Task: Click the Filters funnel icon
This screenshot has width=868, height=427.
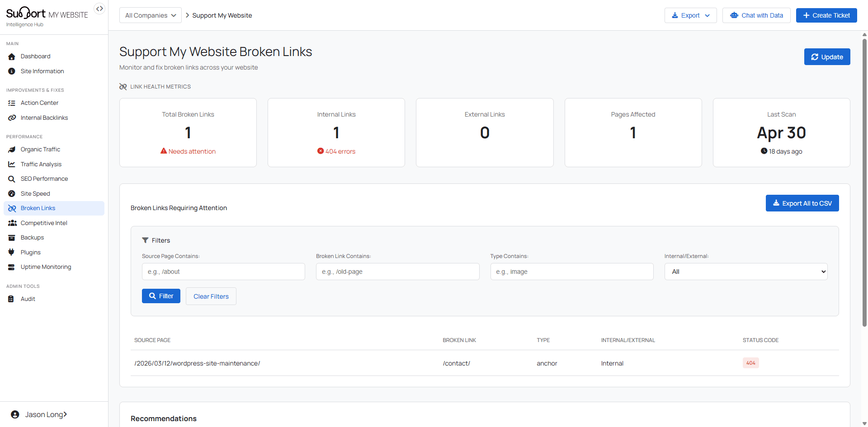Action: [x=145, y=240]
